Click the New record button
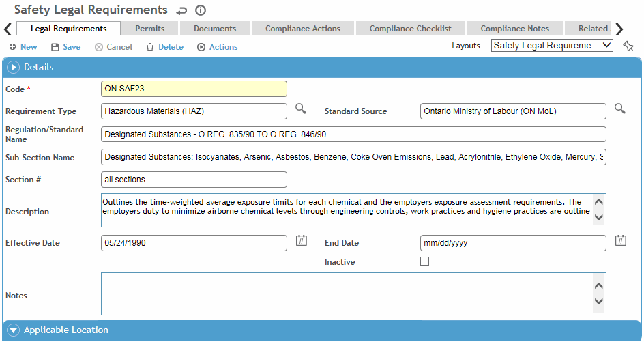644x342 pixels. pyautogui.click(x=23, y=47)
